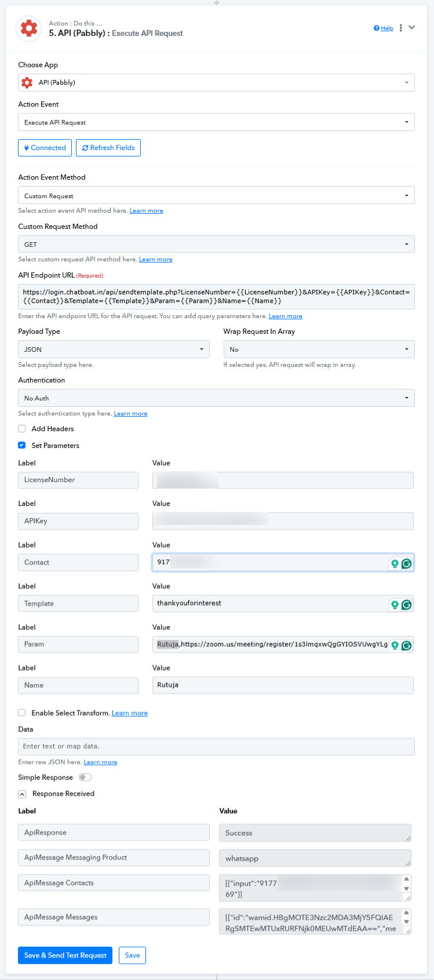This screenshot has width=434, height=980.
Task: Click the Data input field
Action: (x=216, y=746)
